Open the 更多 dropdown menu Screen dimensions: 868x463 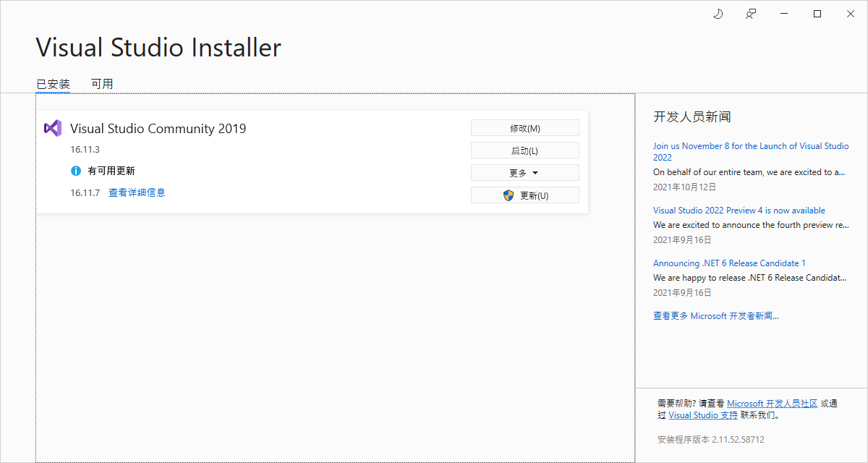[x=525, y=173]
